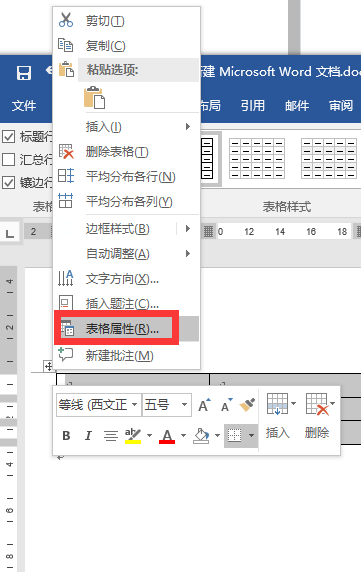This screenshot has height=572, width=361.
Task: Open 文字方向(X)... dialog
Action: click(126, 279)
